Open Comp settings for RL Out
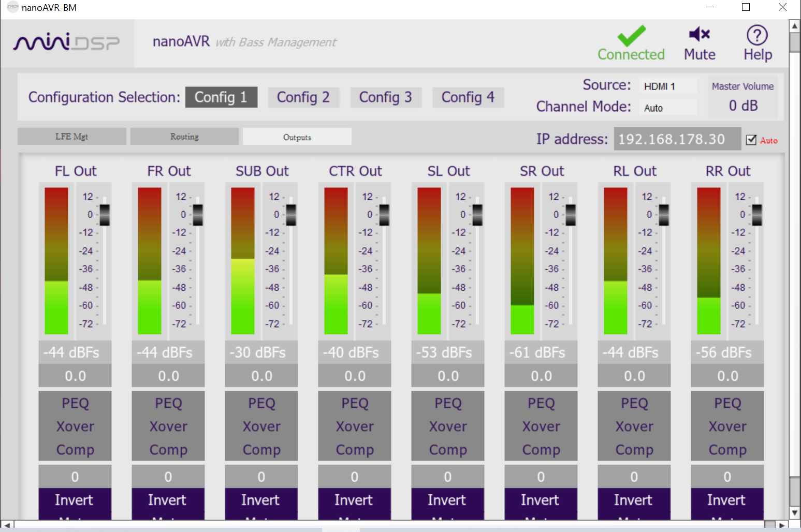Screen dimensions: 801x532 [x=634, y=450]
